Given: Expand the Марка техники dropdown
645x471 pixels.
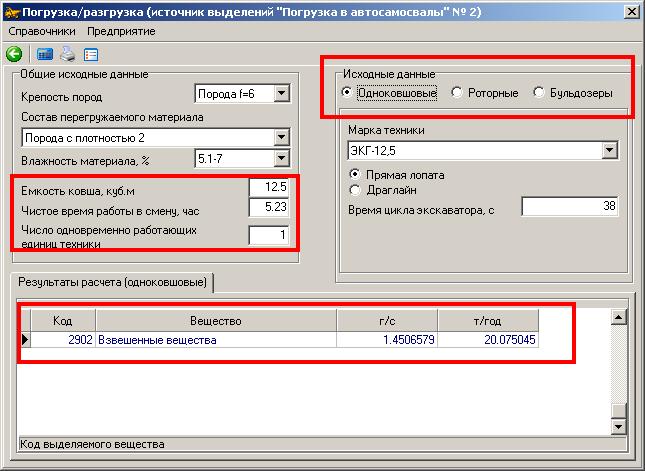Looking at the screenshot, I should coord(609,151).
